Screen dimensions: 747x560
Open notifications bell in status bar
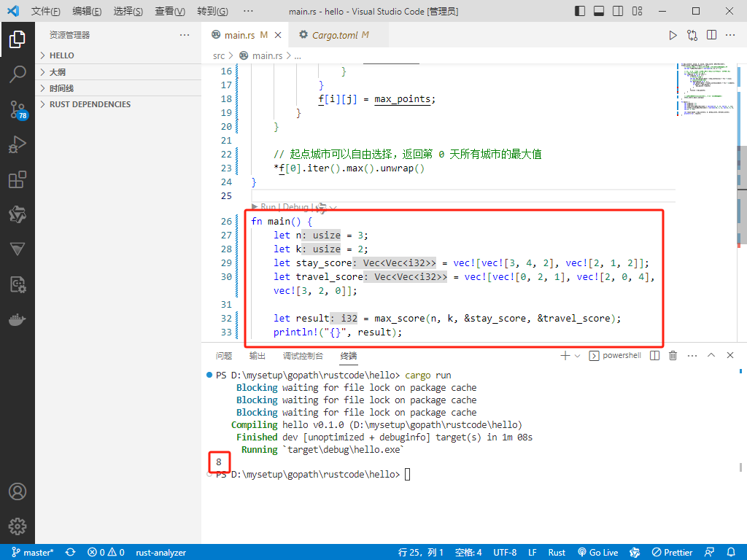tap(731, 553)
